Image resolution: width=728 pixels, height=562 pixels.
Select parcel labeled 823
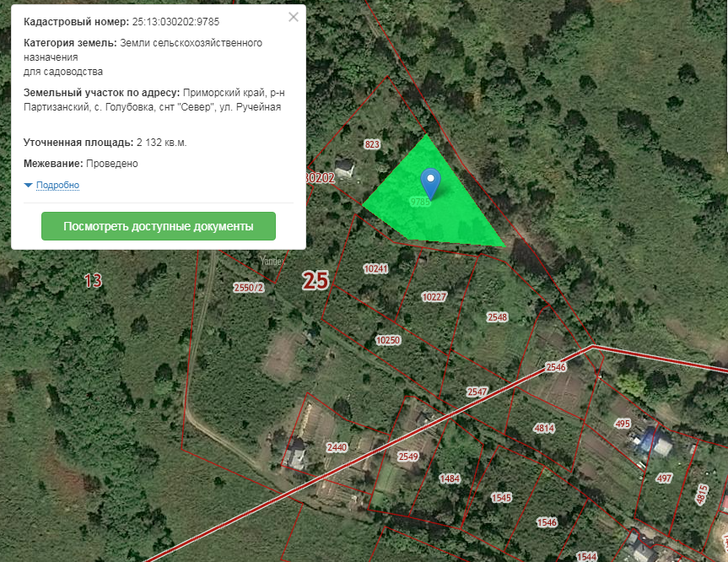click(x=372, y=144)
